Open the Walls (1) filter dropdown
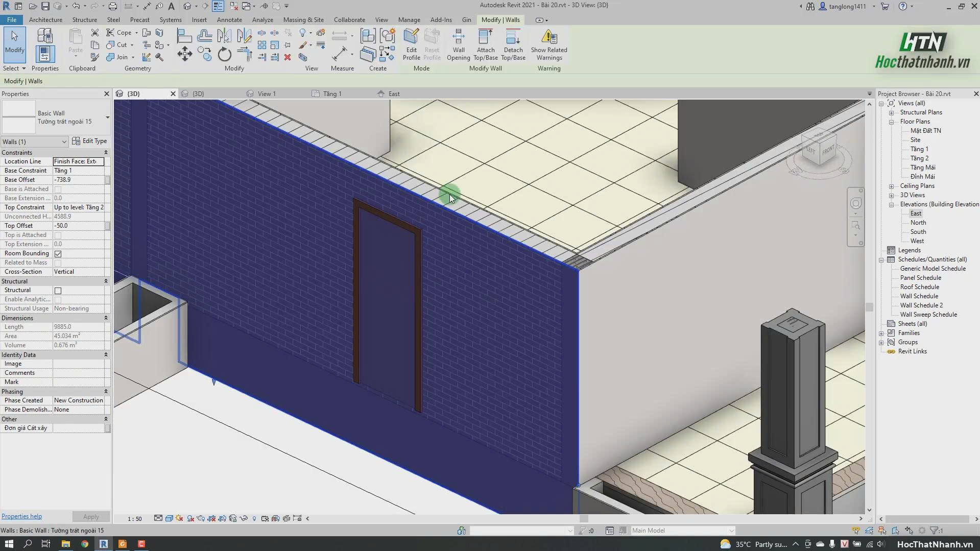Image resolution: width=980 pixels, height=551 pixels. (x=34, y=141)
